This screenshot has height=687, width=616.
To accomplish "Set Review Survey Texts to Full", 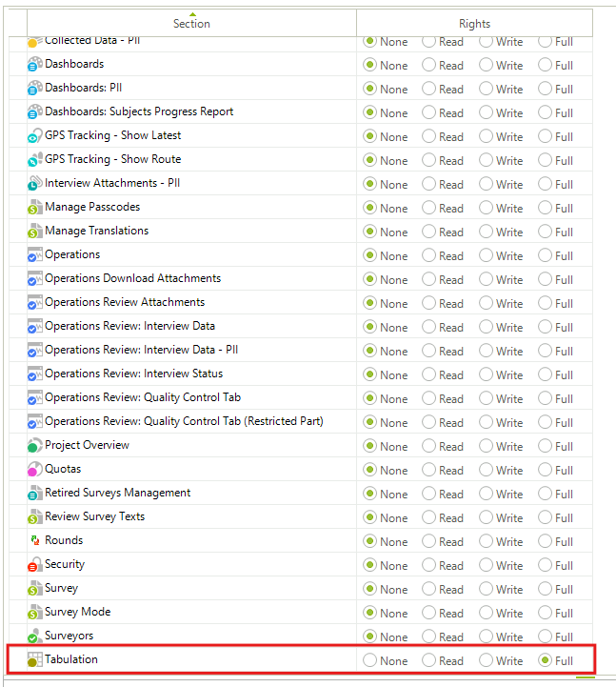I will point(545,517).
